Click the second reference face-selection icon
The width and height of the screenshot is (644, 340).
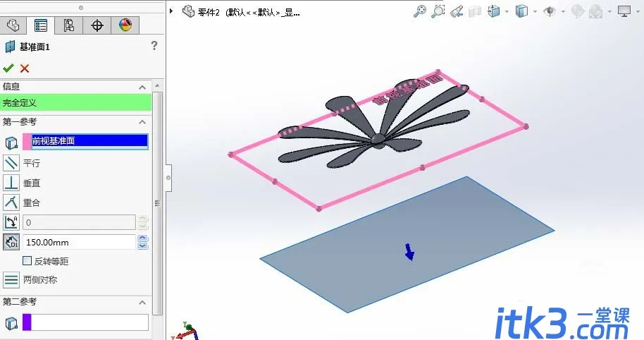pos(11,324)
